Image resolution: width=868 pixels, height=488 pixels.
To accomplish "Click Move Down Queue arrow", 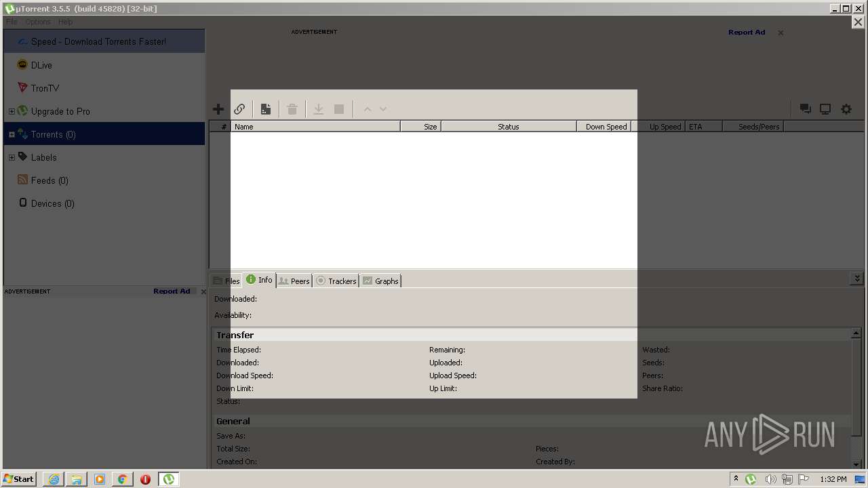I will point(383,109).
